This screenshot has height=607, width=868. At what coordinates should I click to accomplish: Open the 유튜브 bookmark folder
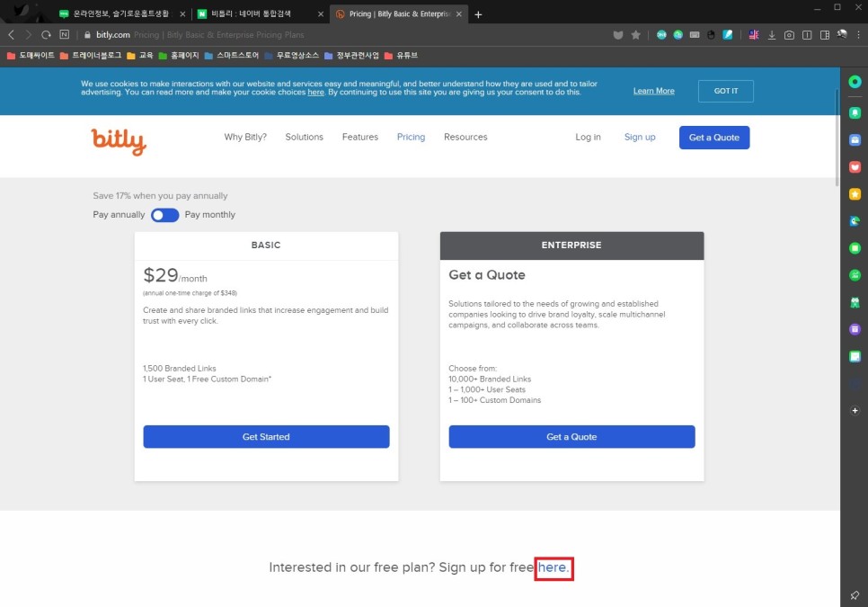coord(401,56)
